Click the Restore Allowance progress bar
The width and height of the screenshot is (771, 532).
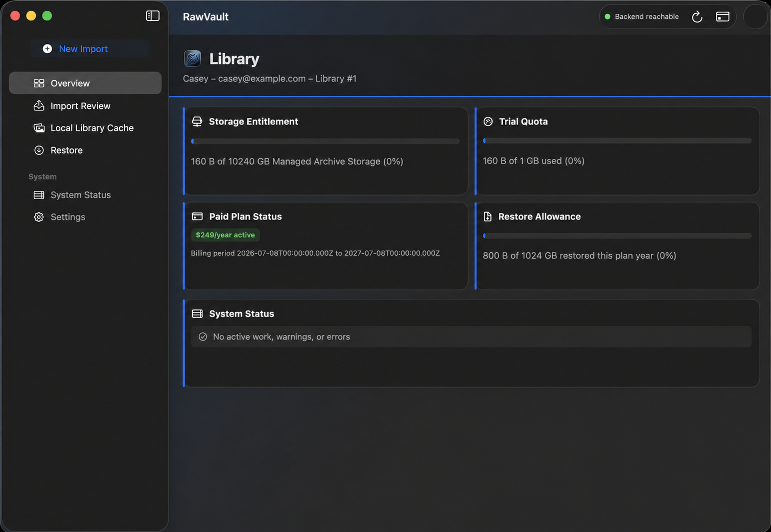[x=617, y=236]
